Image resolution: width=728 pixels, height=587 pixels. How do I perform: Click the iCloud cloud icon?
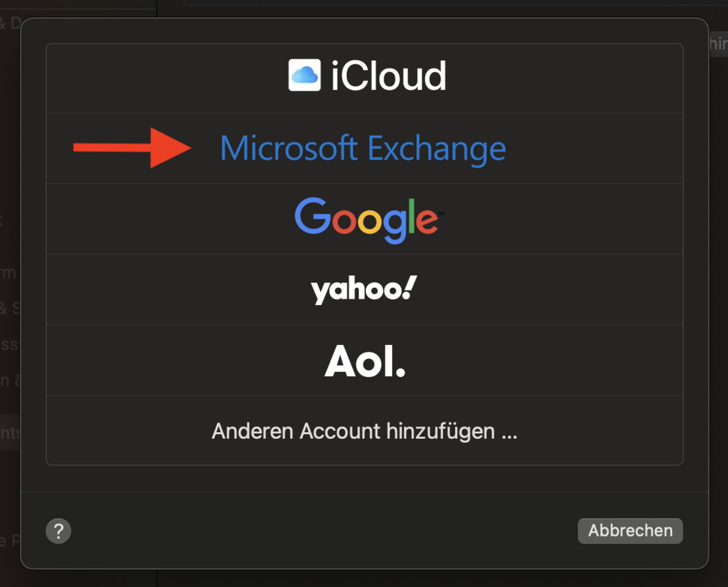coord(304,75)
